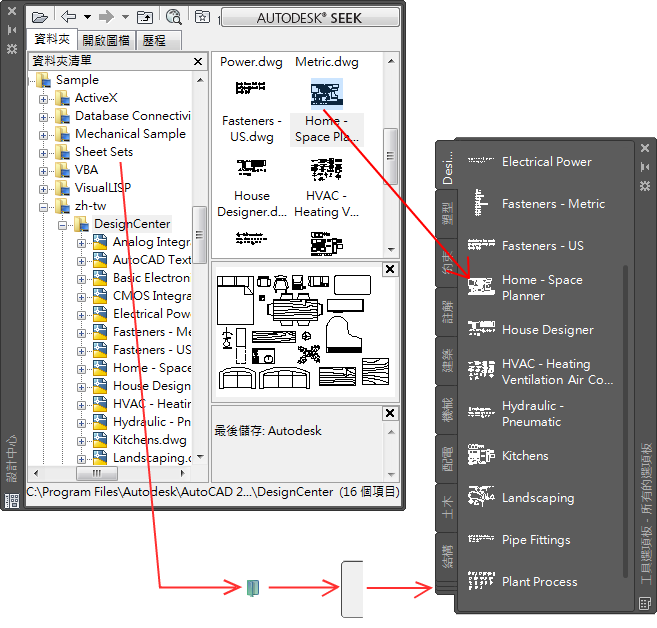This screenshot has width=657, height=628.
Task: Click HVAC - Heating Ventilation tool in palette
Action: [540, 372]
